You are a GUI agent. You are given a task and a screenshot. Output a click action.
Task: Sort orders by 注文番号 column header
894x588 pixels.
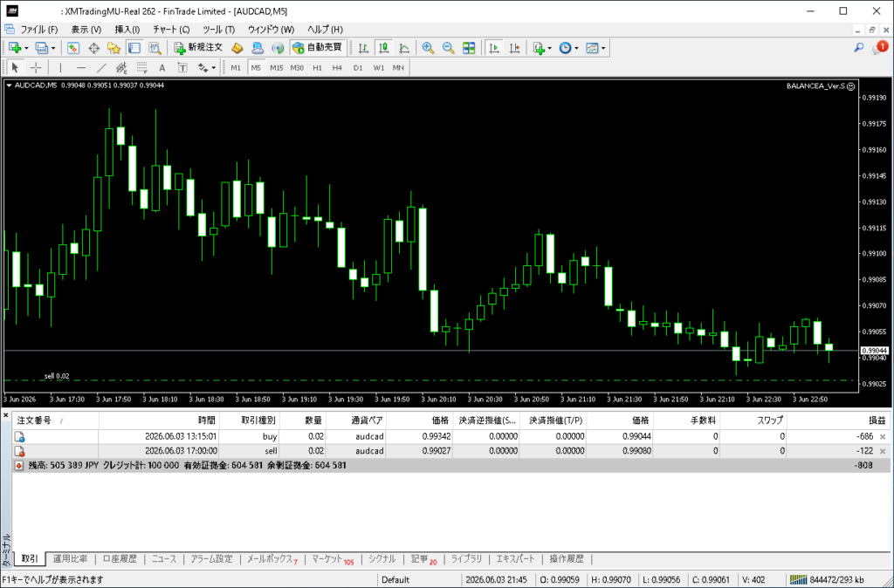click(55, 420)
